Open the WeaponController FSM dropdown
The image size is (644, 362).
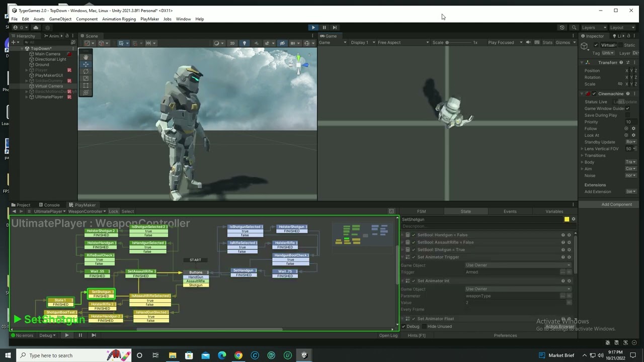87,212
